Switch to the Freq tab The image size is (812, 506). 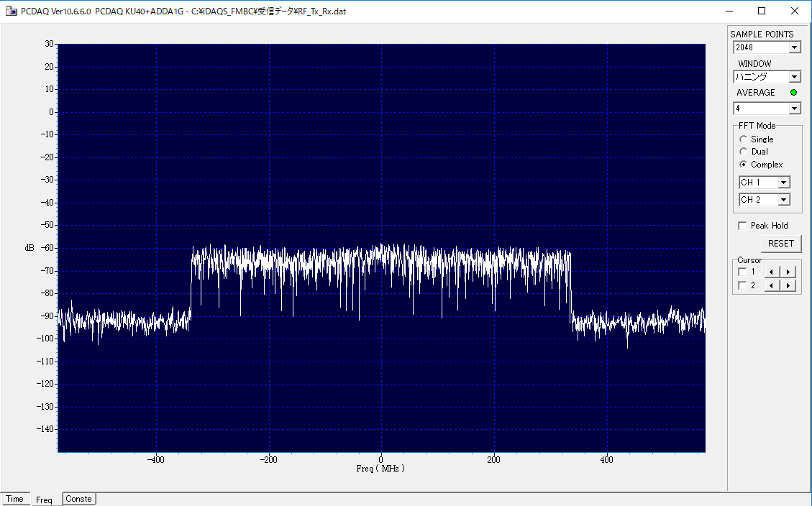tap(45, 500)
